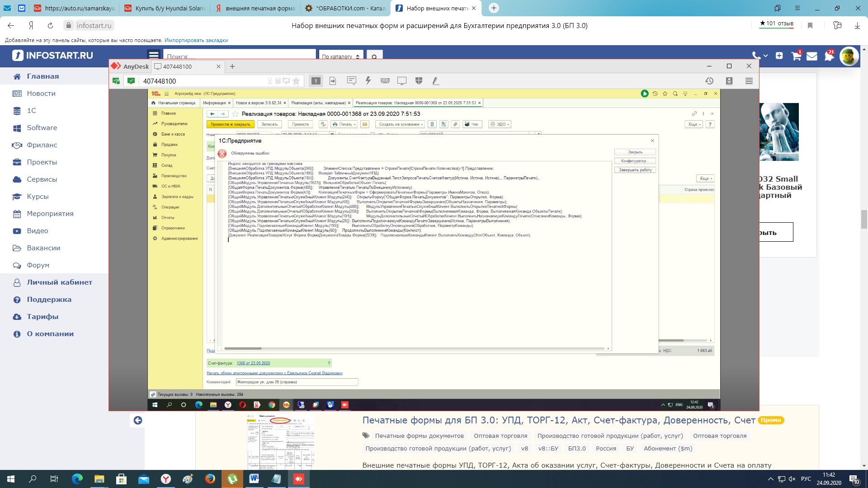Open Продажи section in 1C sidebar
The image size is (868, 488).
[x=170, y=145]
